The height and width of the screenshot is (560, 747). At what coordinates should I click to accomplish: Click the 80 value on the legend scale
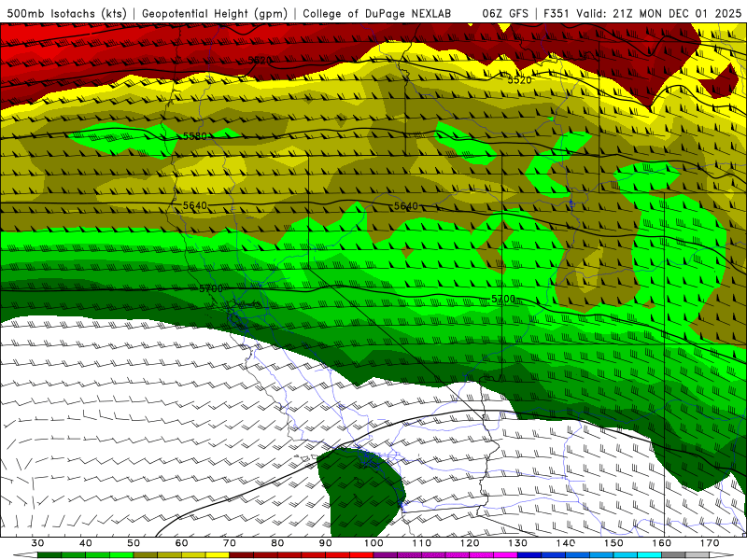click(x=277, y=543)
